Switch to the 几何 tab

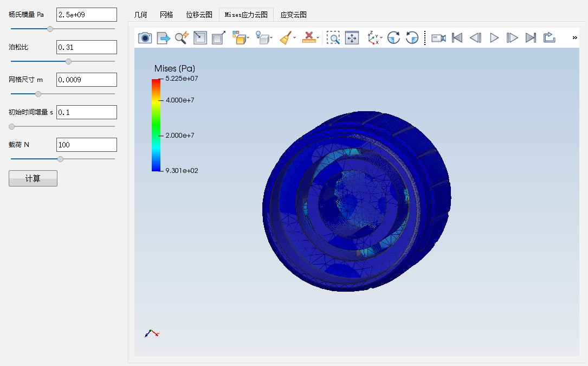[140, 15]
